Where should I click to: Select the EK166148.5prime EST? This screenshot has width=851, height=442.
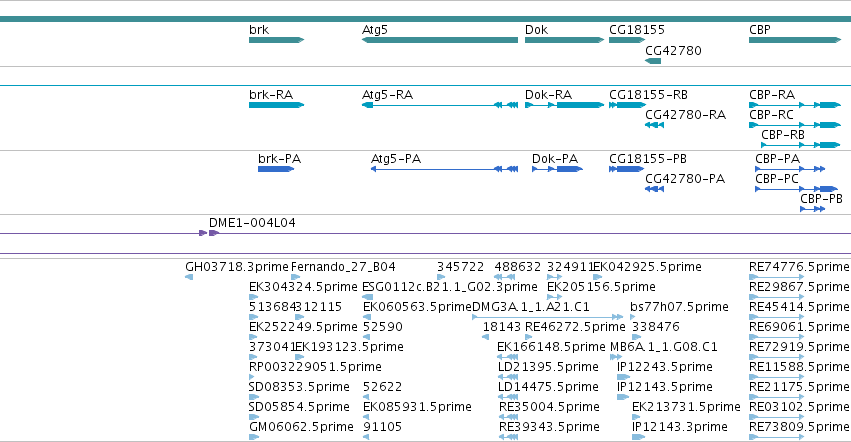coord(507,357)
